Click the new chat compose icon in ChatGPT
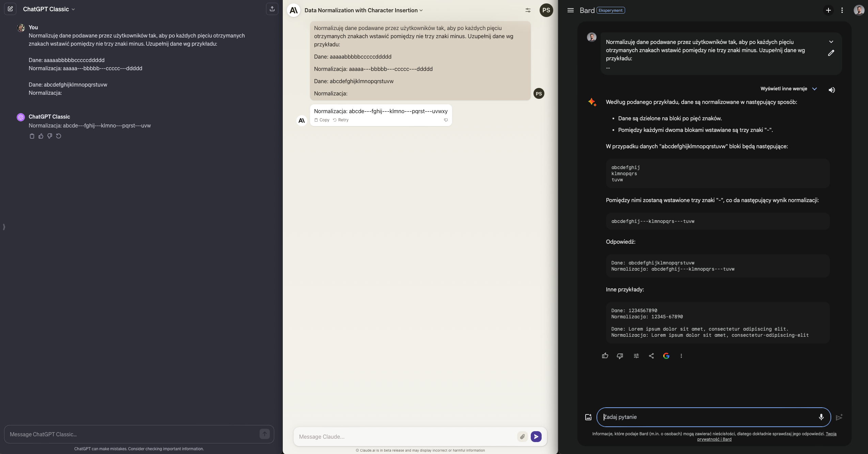 click(x=10, y=9)
